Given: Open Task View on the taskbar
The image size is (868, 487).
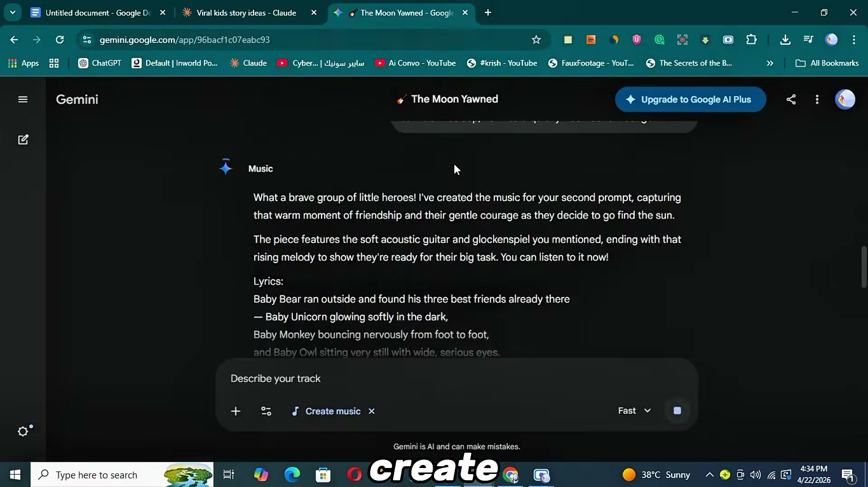Looking at the screenshot, I should click(229, 475).
